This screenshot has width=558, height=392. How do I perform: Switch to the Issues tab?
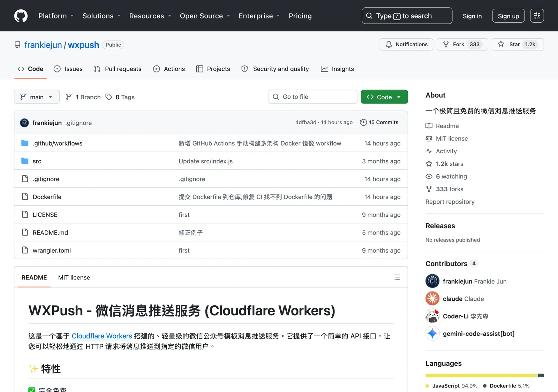click(68, 69)
